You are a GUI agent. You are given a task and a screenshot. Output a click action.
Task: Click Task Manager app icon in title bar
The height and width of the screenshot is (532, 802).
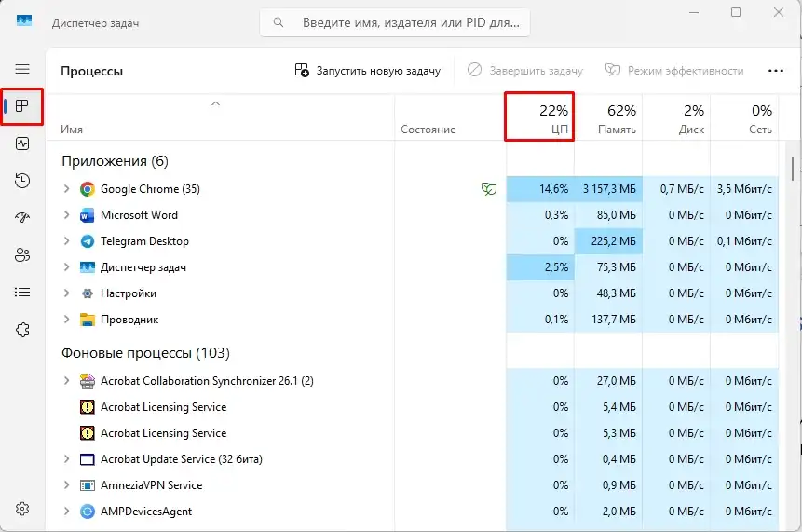(x=24, y=20)
